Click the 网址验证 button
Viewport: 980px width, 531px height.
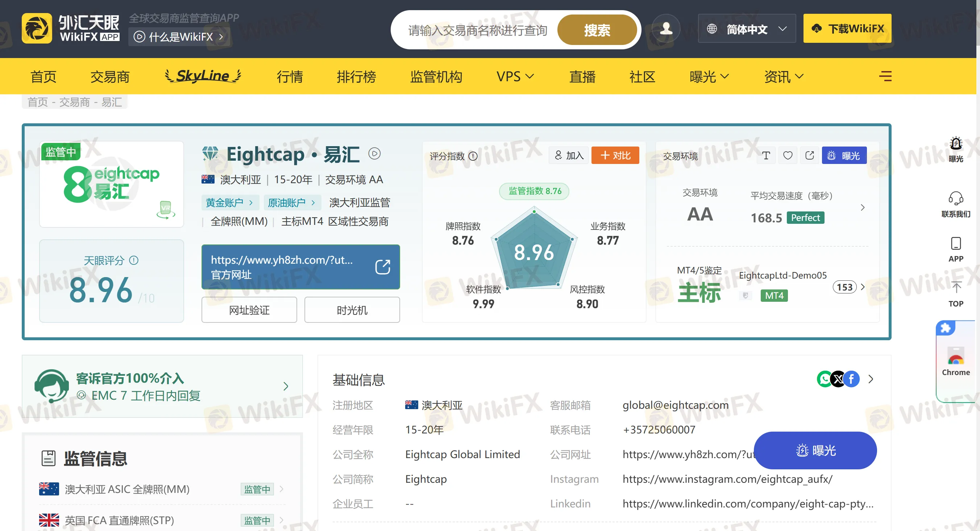tap(249, 310)
